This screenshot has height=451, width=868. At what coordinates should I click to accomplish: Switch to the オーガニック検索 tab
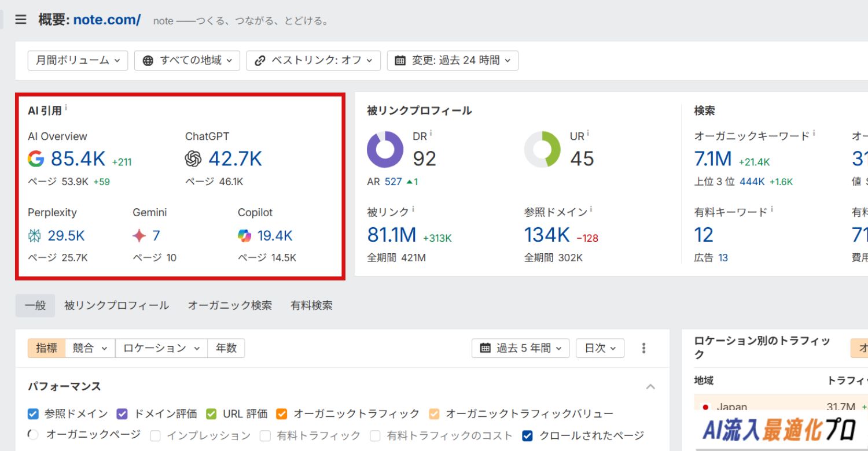(x=230, y=305)
